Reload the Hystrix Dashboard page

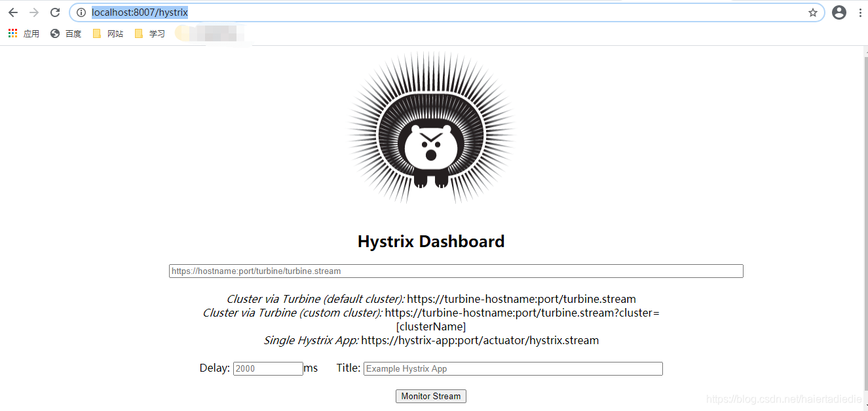tap(55, 12)
